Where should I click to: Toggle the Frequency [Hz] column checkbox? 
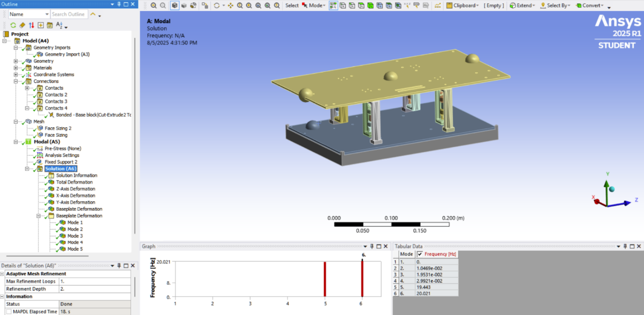coord(420,254)
